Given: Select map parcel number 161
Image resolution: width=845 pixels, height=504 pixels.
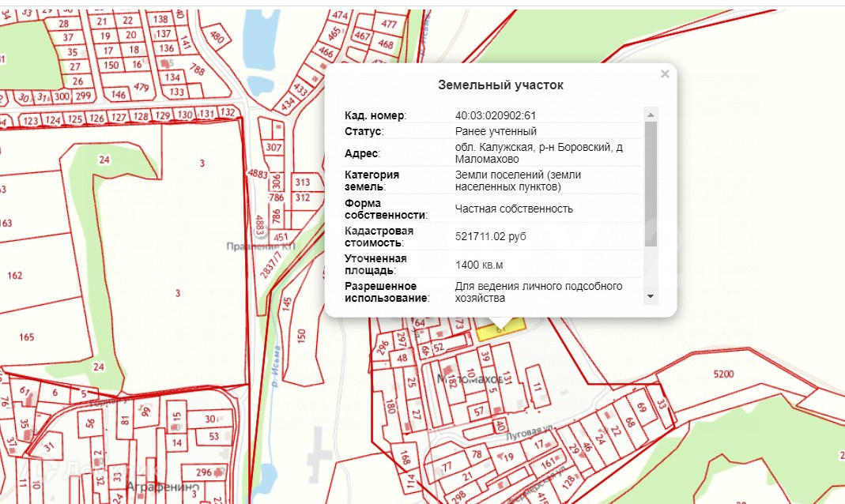Looking at the screenshot, I should 549,463.
